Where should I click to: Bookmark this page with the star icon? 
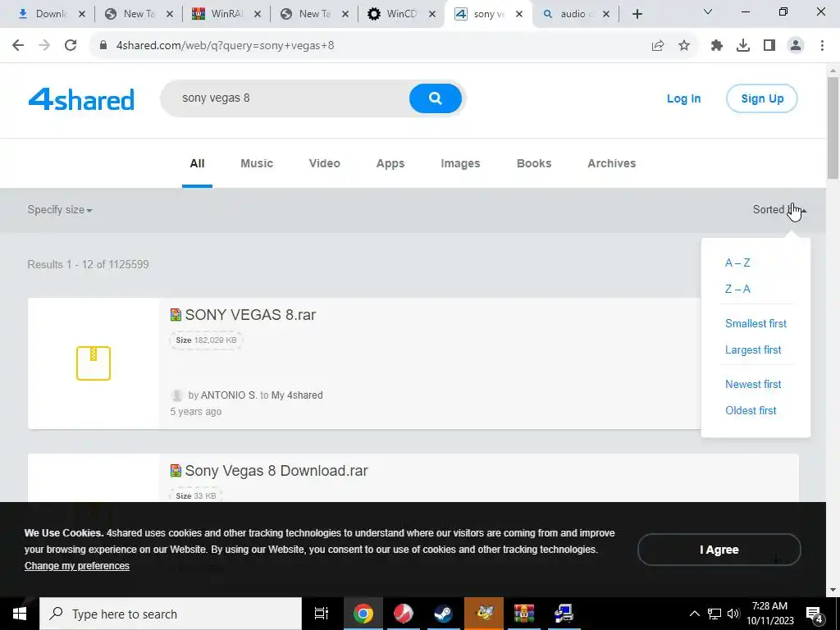[x=684, y=46]
